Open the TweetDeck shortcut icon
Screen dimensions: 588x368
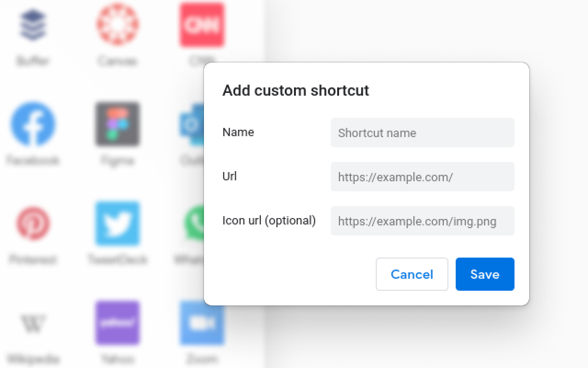pyautogui.click(x=117, y=224)
